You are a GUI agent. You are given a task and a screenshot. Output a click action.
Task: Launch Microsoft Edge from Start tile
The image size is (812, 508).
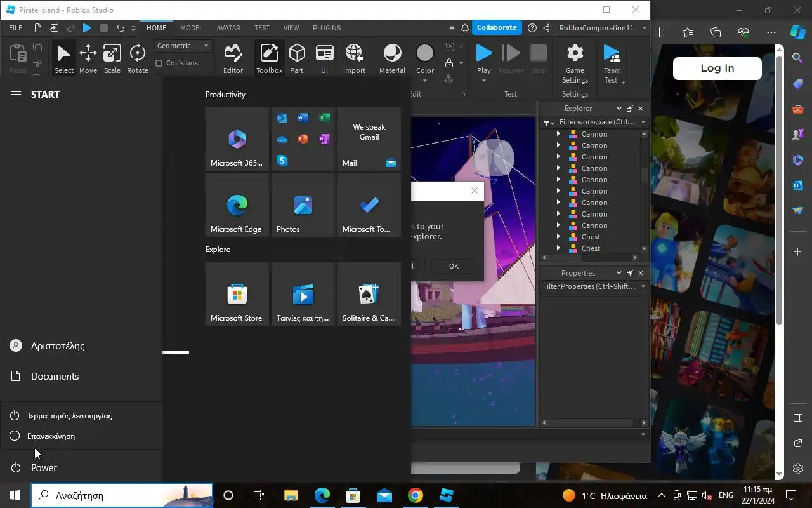237,205
